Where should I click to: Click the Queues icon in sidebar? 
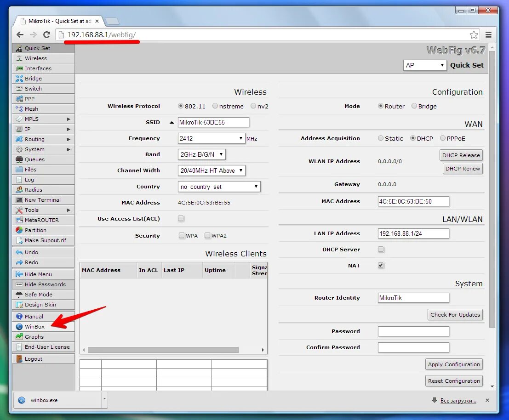[x=19, y=159]
